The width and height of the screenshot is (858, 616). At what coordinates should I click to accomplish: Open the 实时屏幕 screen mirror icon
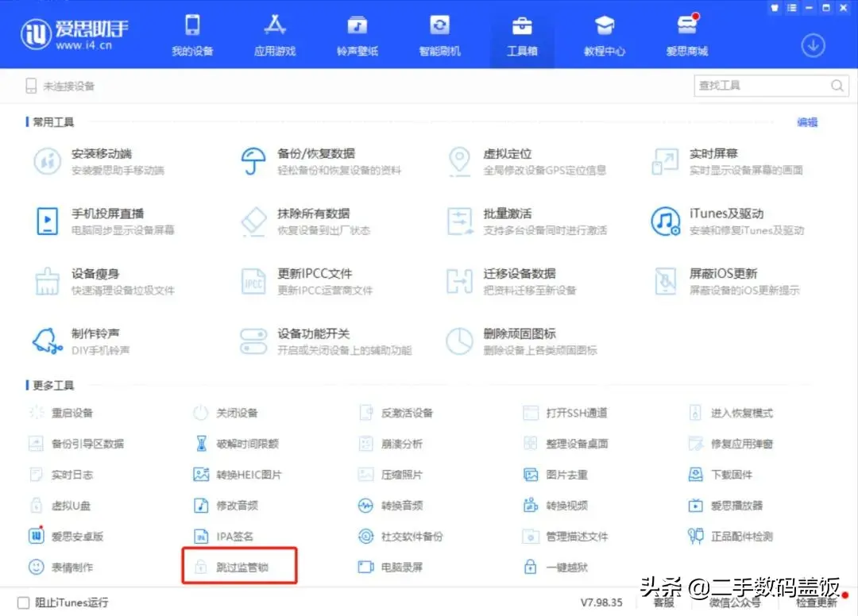pyautogui.click(x=664, y=161)
